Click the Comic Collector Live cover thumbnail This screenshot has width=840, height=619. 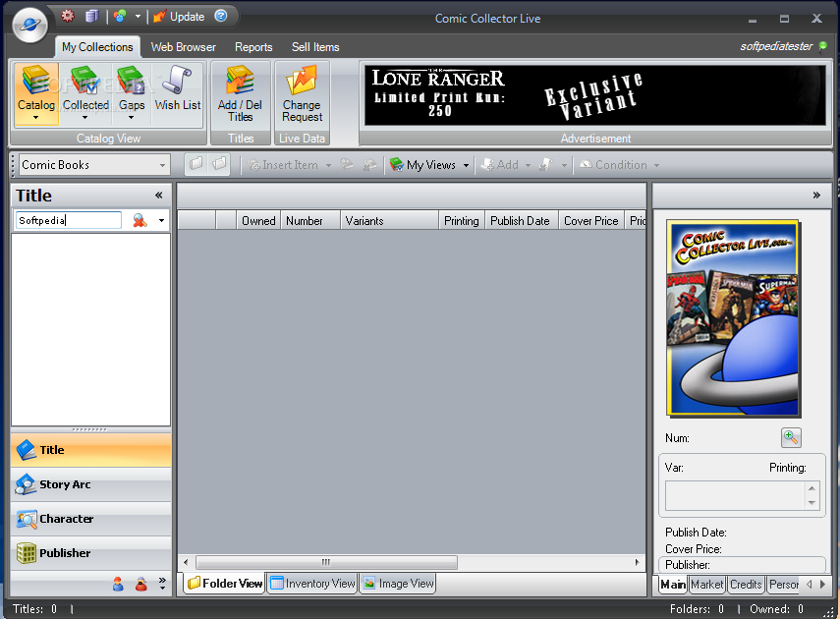[733, 317]
